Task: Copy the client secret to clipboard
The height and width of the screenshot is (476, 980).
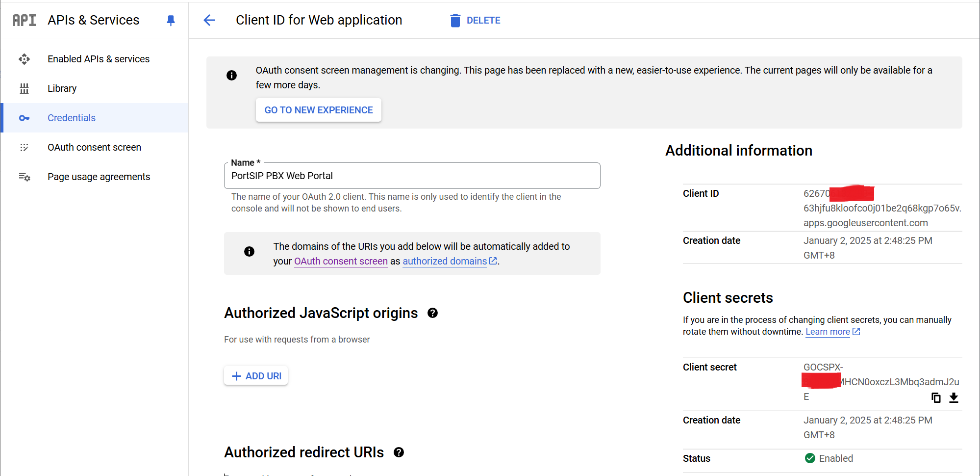Action: 936,397
